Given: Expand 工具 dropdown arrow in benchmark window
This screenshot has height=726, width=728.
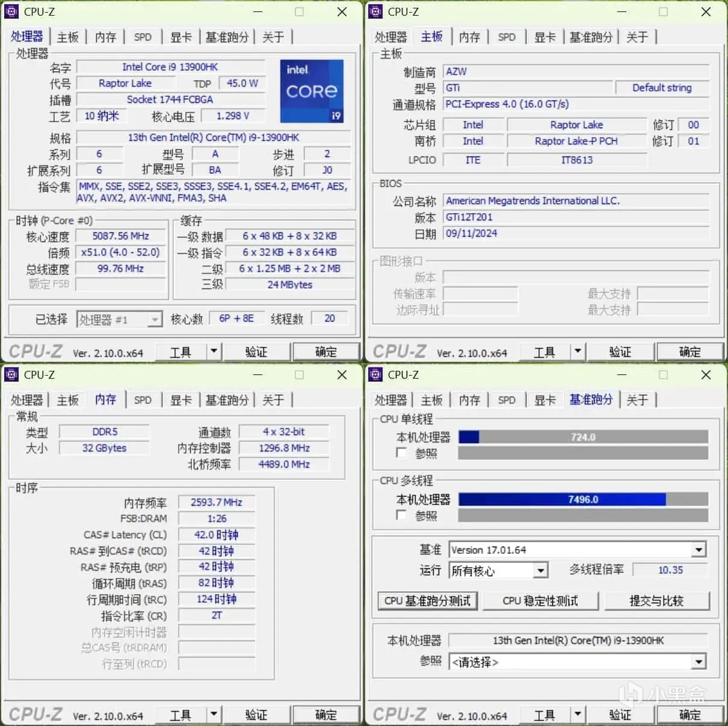Looking at the screenshot, I should click(x=578, y=714).
